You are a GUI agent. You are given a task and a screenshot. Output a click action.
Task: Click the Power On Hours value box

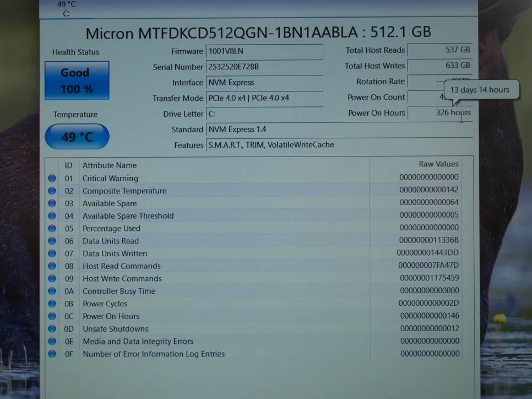439,112
